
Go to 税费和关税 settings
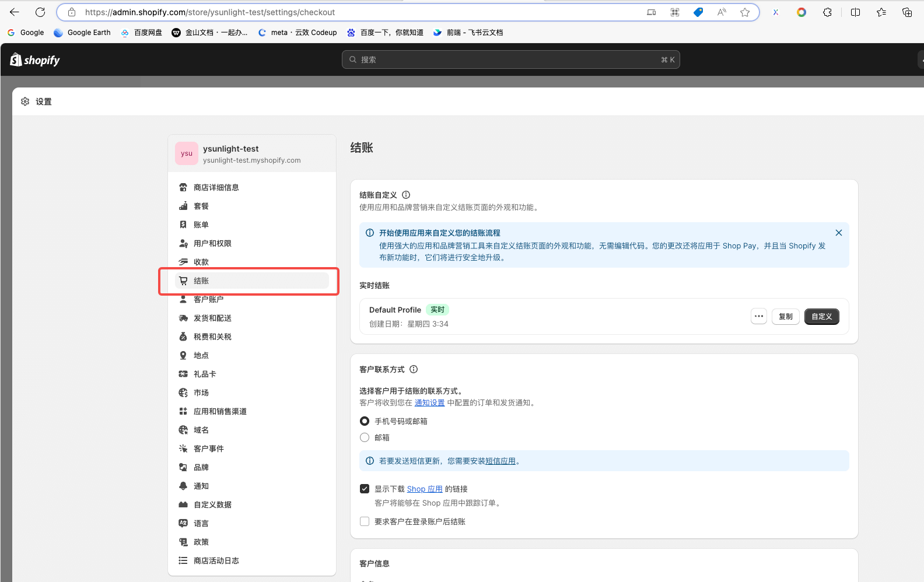(212, 336)
